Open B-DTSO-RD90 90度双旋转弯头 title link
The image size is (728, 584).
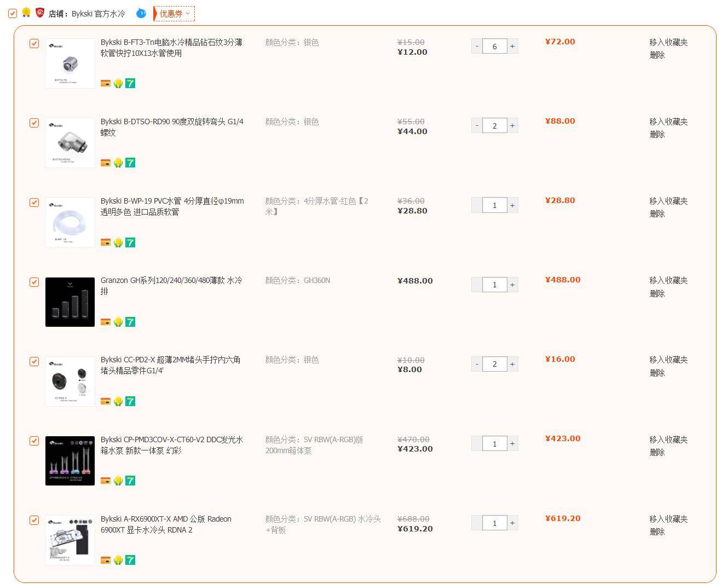coord(172,127)
